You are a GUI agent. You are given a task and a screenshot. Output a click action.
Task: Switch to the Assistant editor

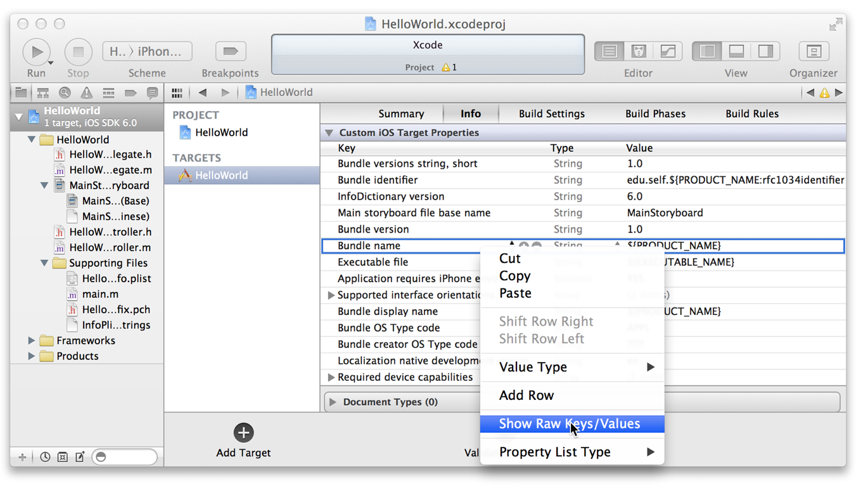point(639,52)
